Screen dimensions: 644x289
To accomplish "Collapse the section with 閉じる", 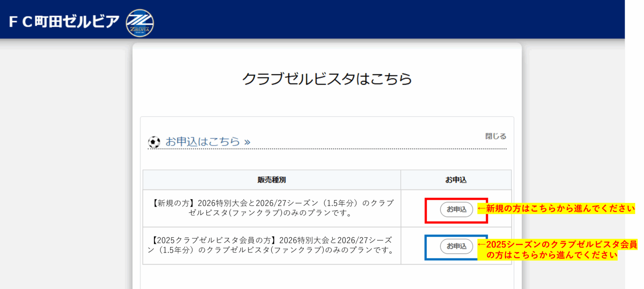I will [x=496, y=136].
